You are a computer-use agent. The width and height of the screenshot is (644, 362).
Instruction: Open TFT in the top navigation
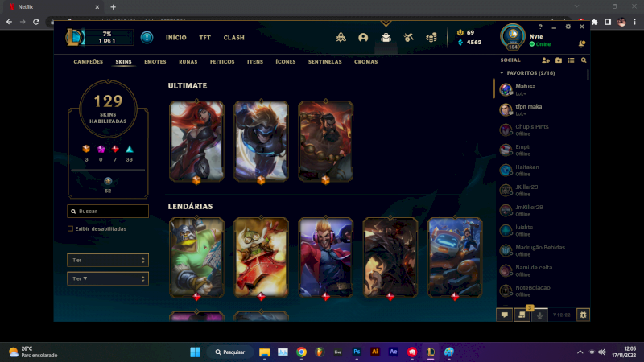205,37
